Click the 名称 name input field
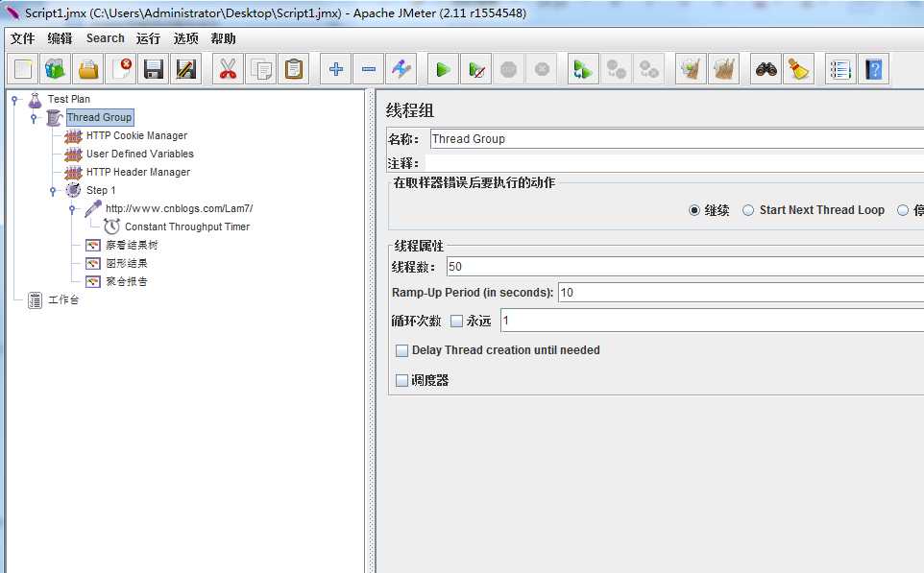The width and height of the screenshot is (924, 573). coord(677,139)
